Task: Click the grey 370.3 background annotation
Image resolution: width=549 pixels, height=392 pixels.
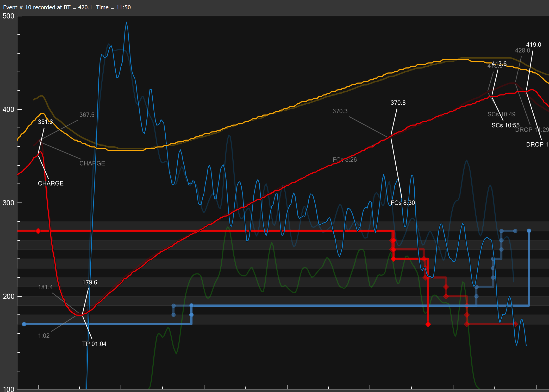Action: [x=340, y=111]
